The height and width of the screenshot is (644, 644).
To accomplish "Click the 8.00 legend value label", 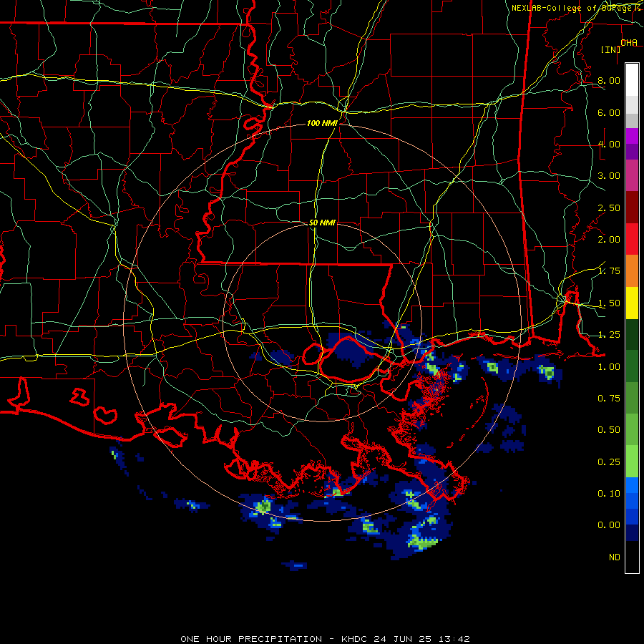I will [609, 80].
